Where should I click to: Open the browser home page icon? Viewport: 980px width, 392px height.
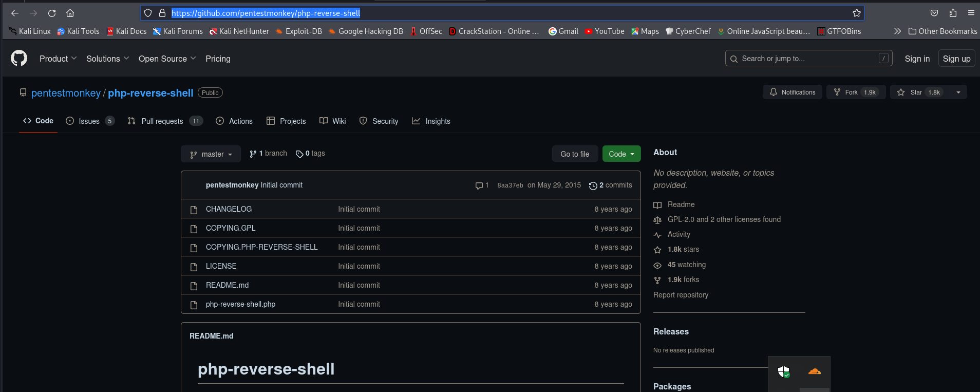(70, 13)
